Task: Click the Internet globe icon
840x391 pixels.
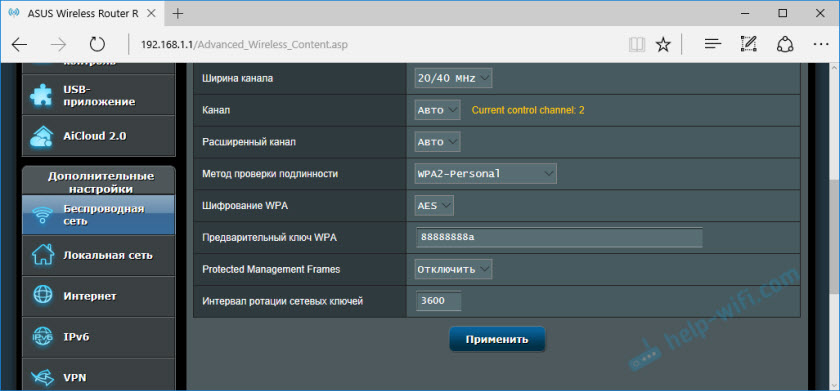Action: pyautogui.click(x=42, y=296)
